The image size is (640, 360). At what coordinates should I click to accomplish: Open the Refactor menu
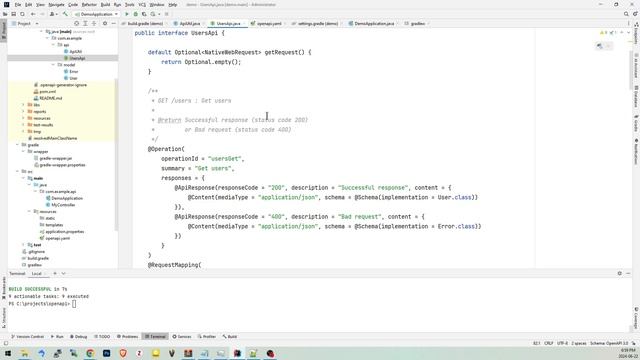click(89, 4)
